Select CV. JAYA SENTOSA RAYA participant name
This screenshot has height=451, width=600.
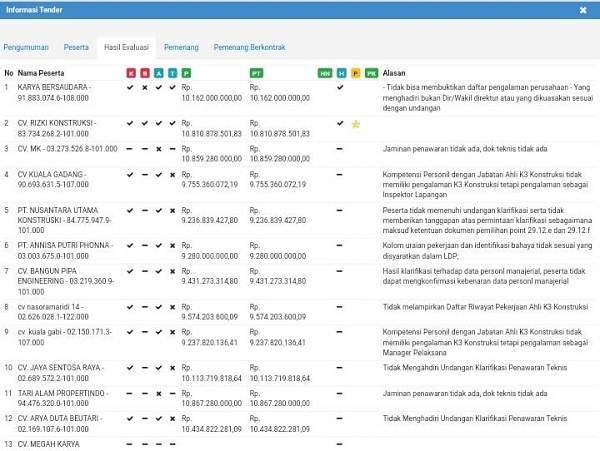pyautogui.click(x=61, y=373)
